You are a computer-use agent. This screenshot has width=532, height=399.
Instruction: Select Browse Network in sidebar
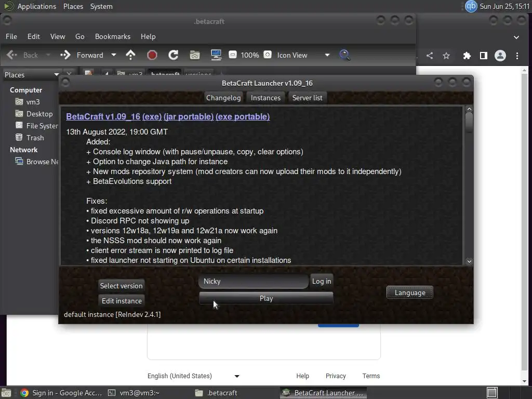point(37,162)
